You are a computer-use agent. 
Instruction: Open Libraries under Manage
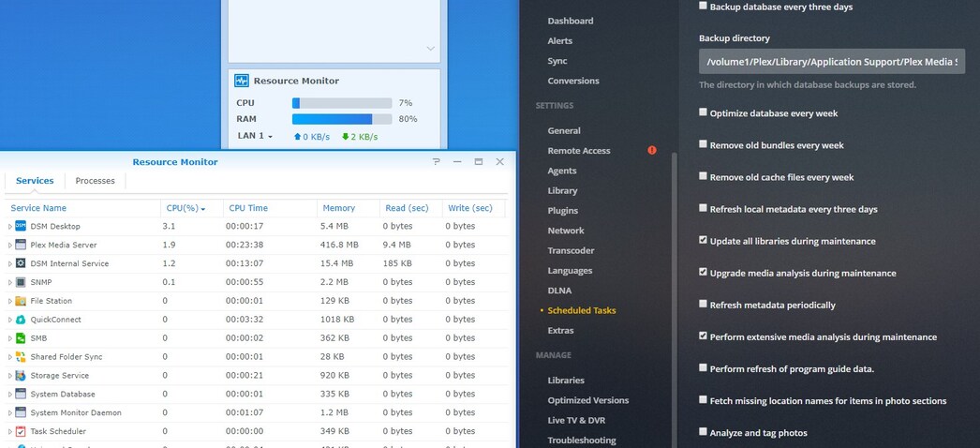[566, 380]
